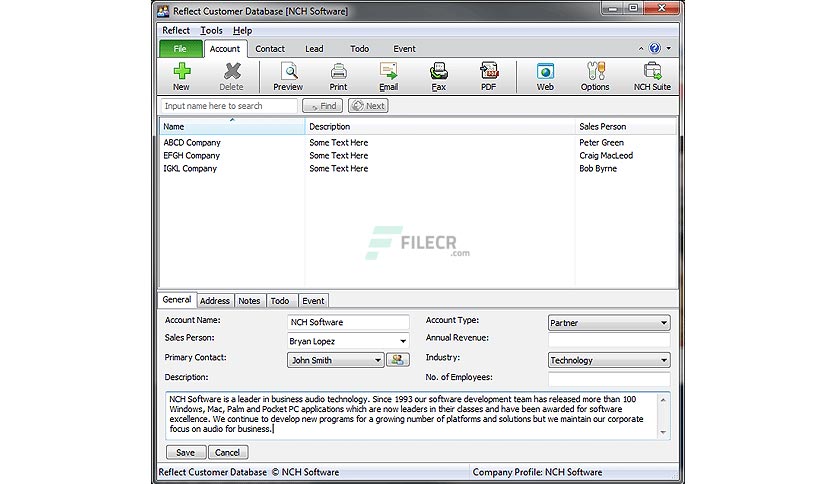Click sales person Peter Green
Viewport: 836px width, 484px height.
pyautogui.click(x=601, y=142)
